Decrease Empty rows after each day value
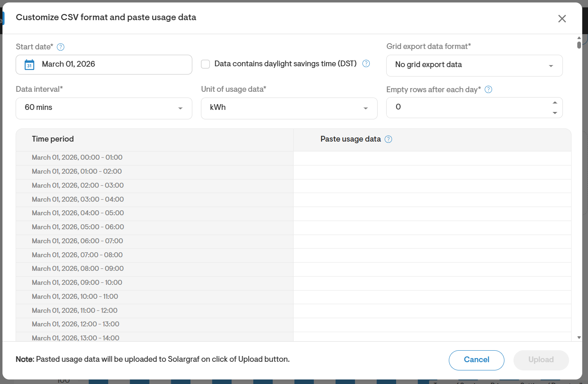Viewport: 588px width, 384px height. [555, 113]
